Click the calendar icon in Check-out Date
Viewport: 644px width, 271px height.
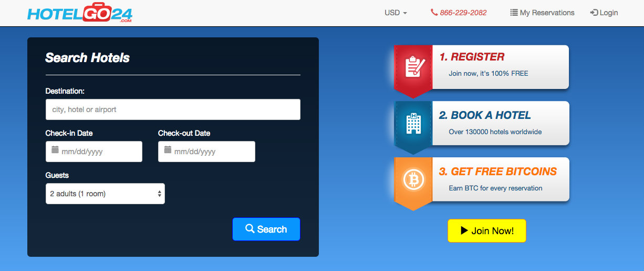tap(168, 150)
